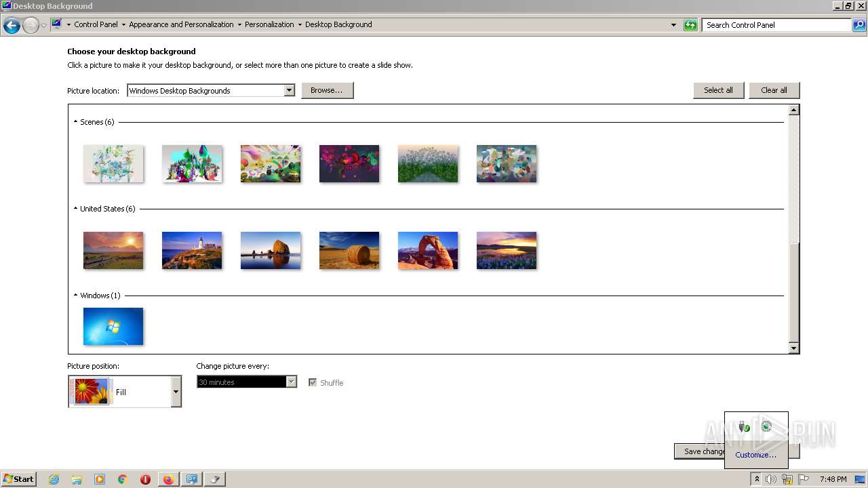868x488 pixels.
Task: Click the Select all button
Action: (718, 90)
